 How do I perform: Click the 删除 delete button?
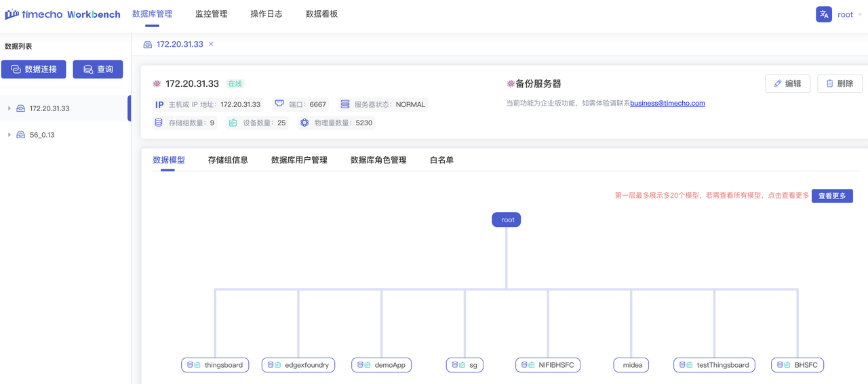pyautogui.click(x=840, y=83)
